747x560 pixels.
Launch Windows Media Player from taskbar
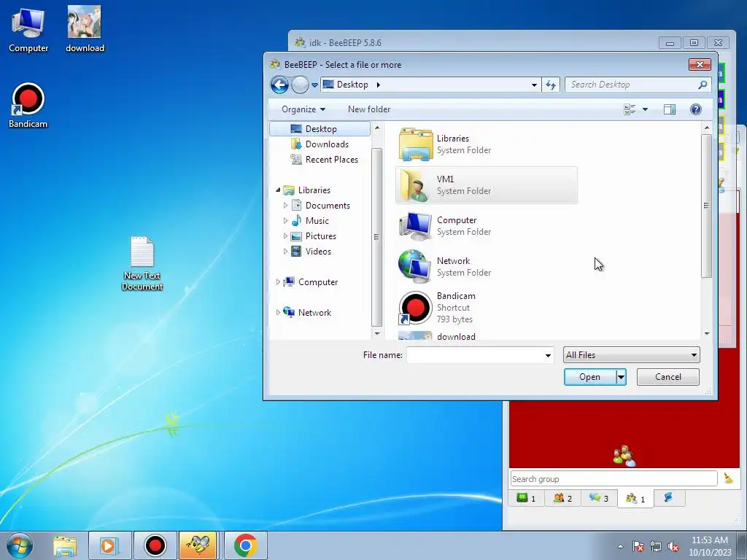(109, 545)
